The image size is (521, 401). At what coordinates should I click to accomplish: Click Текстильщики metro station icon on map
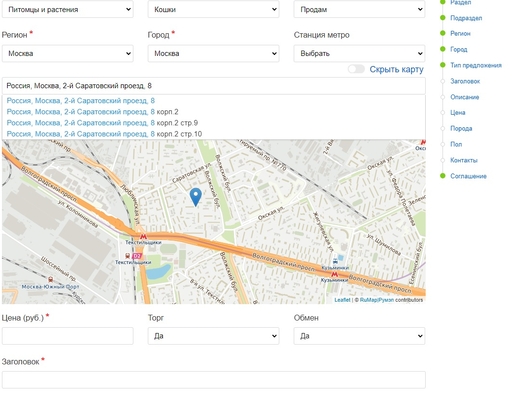(x=143, y=236)
